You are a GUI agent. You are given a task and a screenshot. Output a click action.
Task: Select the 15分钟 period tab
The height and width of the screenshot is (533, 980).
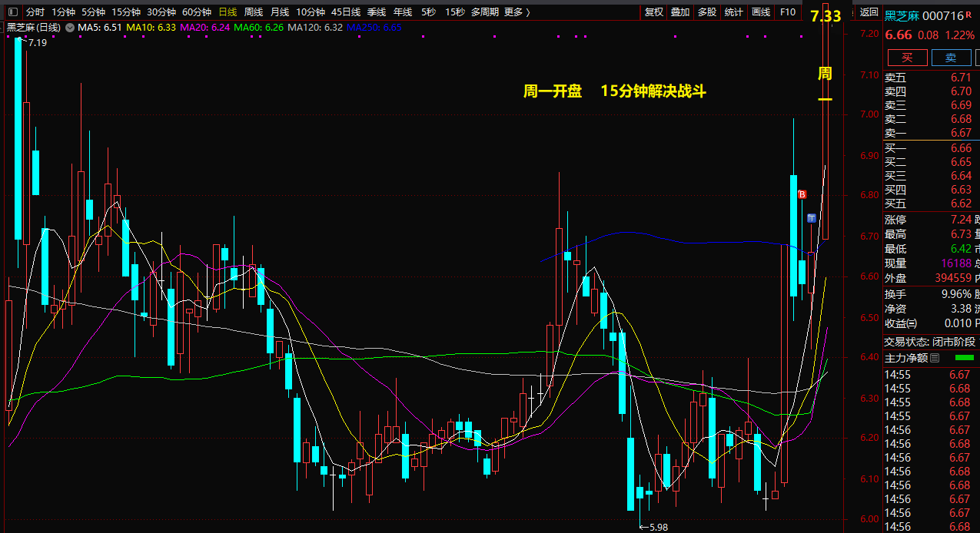[x=126, y=12]
